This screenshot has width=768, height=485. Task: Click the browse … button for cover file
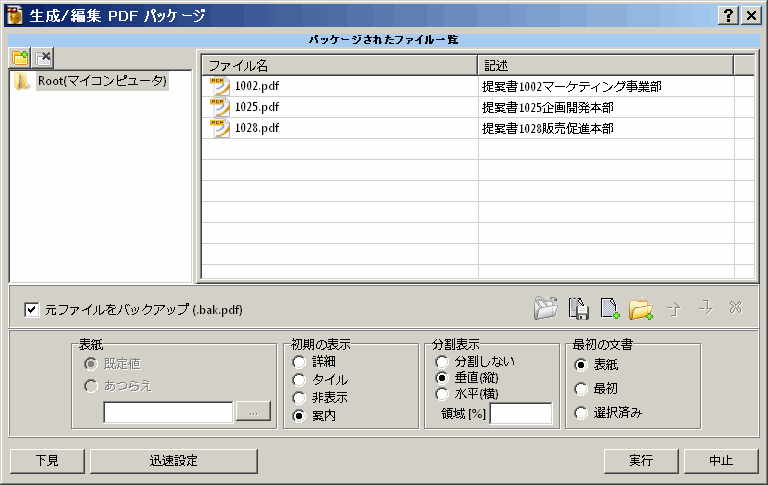coord(253,412)
